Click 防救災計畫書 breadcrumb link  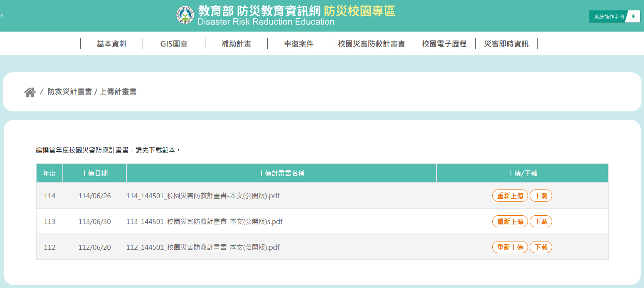69,92
